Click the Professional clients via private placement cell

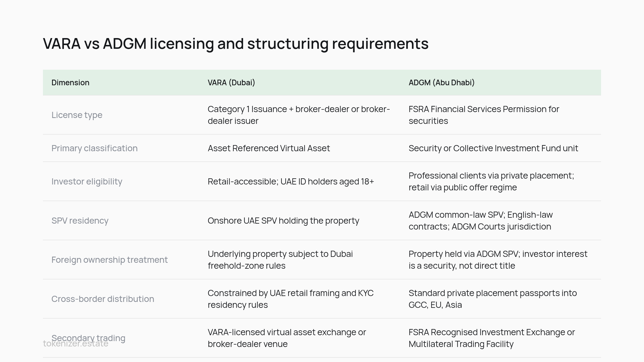(491, 182)
